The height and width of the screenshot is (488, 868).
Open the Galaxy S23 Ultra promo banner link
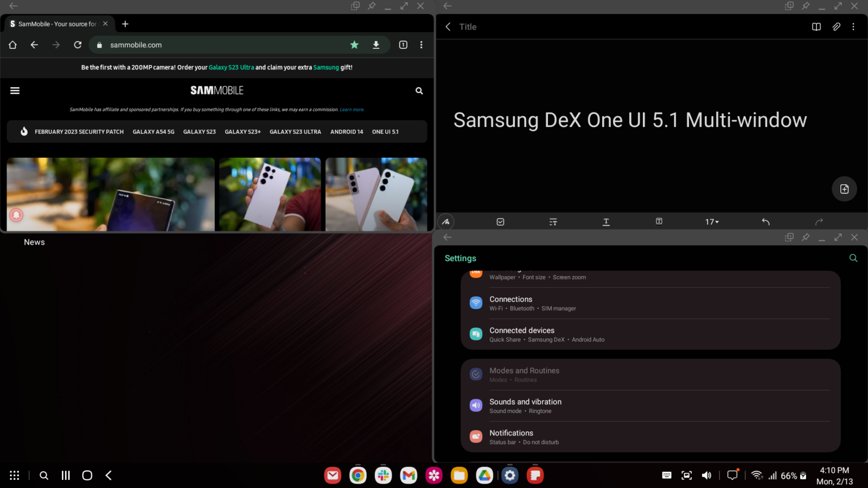point(231,67)
